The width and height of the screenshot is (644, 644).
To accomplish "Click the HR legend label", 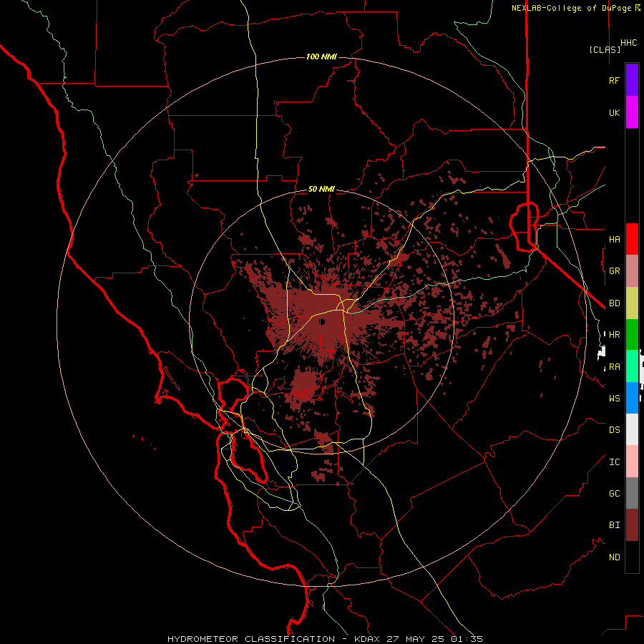I will (x=614, y=335).
